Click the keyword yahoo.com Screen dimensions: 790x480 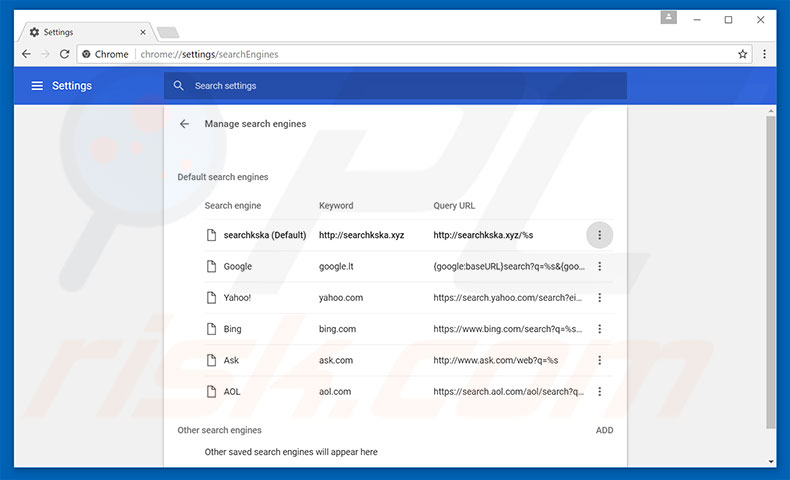point(341,298)
